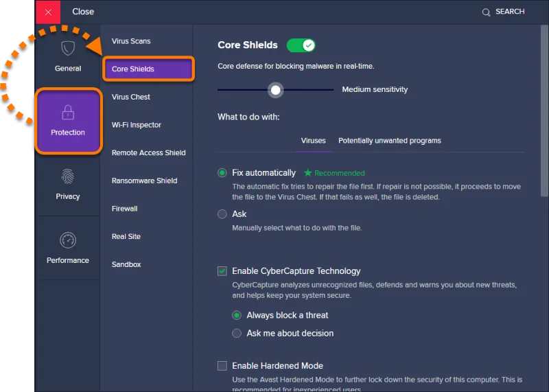Viewport: 549px width, 392px height.
Task: Click the Recommended star icon
Action: (x=307, y=173)
